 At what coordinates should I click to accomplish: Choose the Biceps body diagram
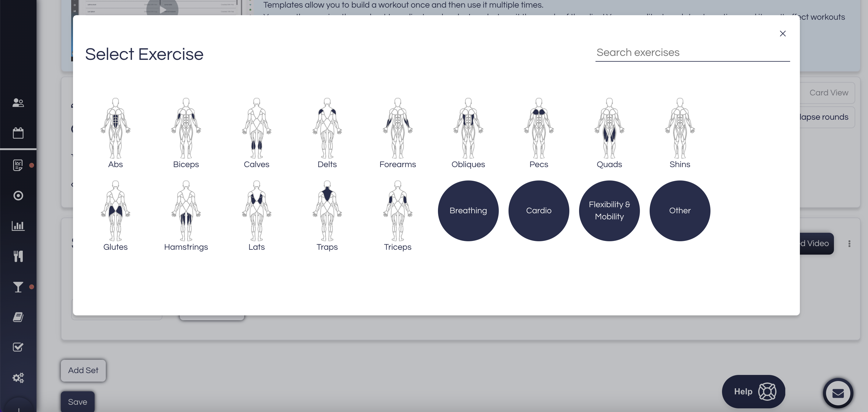(186, 128)
